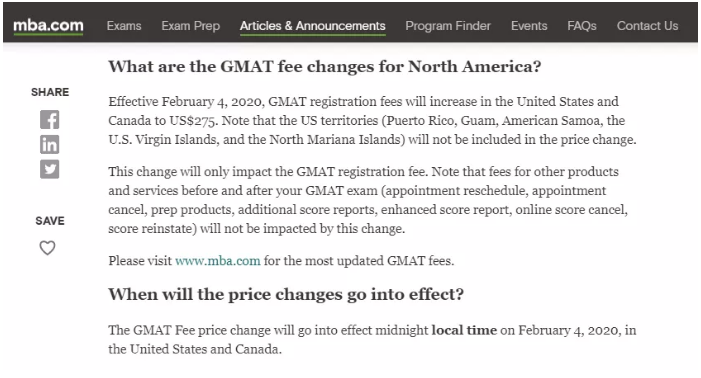Image resolution: width=701 pixels, height=378 pixels.
Task: Share the article on Twitter
Action: tap(50, 169)
